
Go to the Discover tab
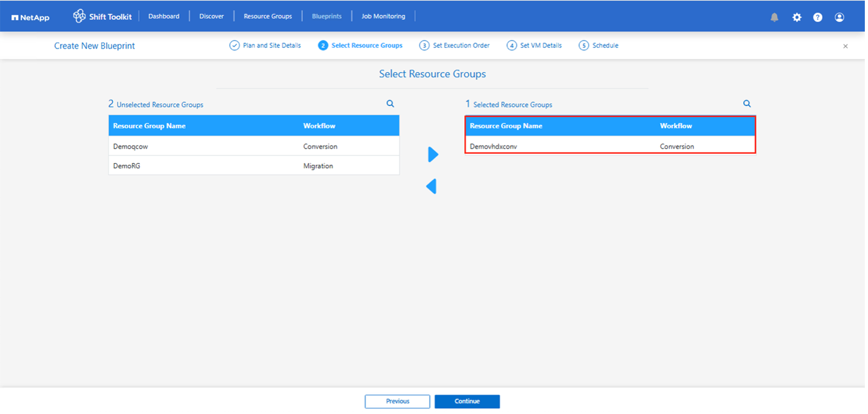point(211,16)
